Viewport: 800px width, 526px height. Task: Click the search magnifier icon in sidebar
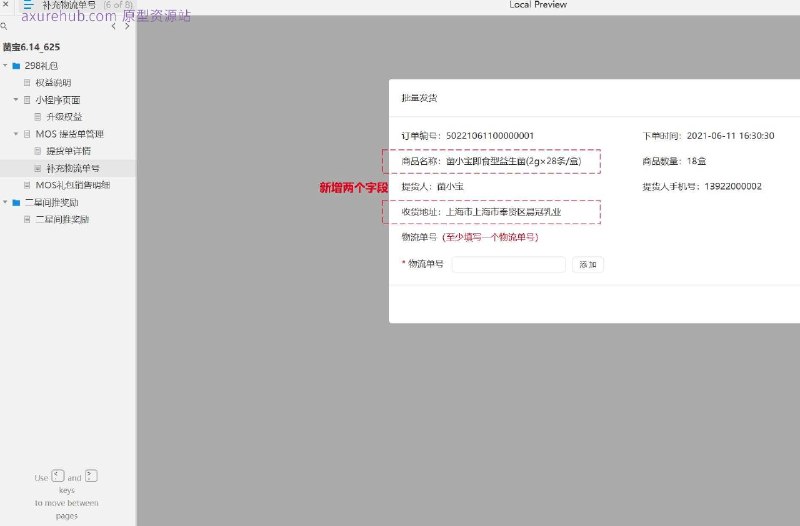pyautogui.click(x=4, y=26)
